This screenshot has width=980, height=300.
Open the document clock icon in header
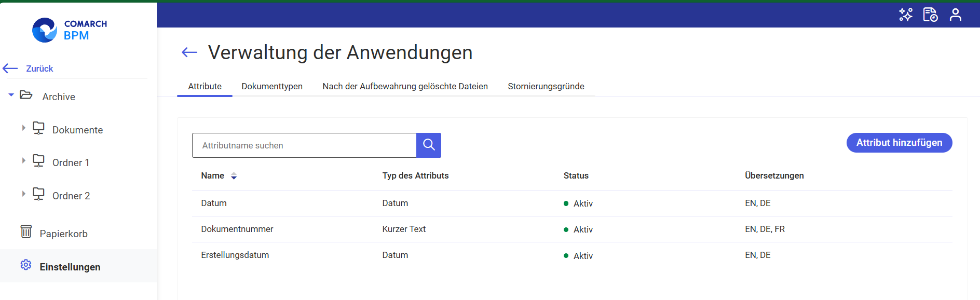tap(930, 15)
